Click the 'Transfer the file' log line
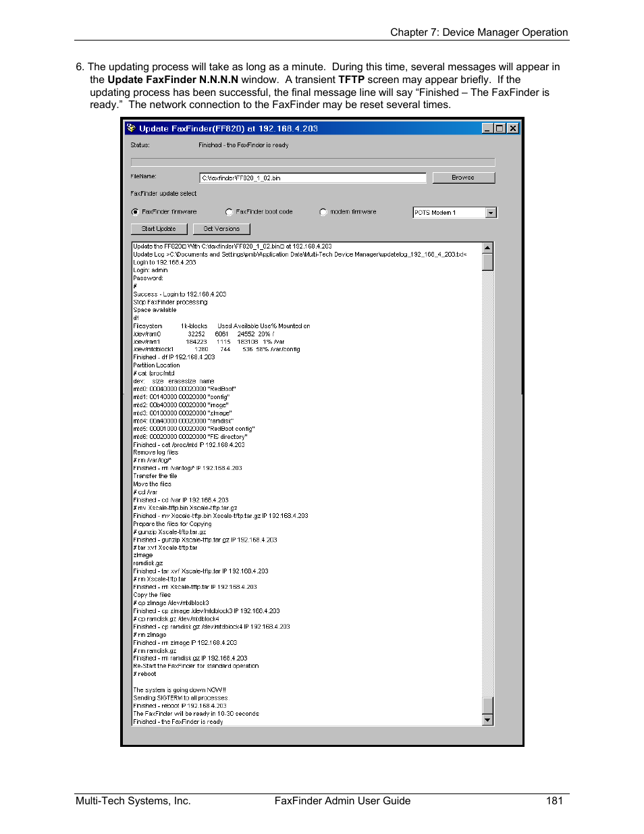This screenshot has width=644, height=834. point(155,476)
